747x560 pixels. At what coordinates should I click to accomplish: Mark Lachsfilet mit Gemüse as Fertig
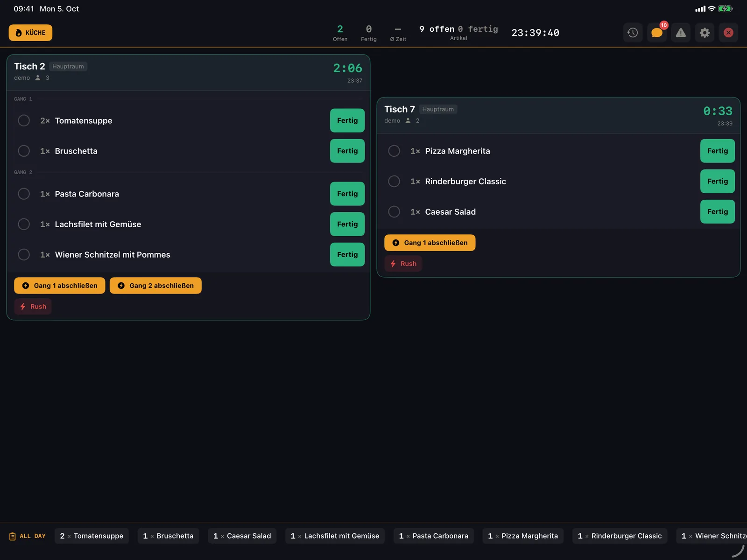point(347,224)
